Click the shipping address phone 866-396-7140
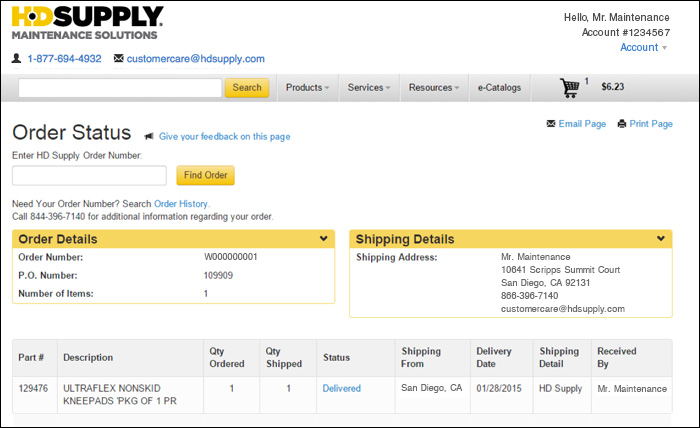Screen dimensions: 700x428 click(x=529, y=295)
